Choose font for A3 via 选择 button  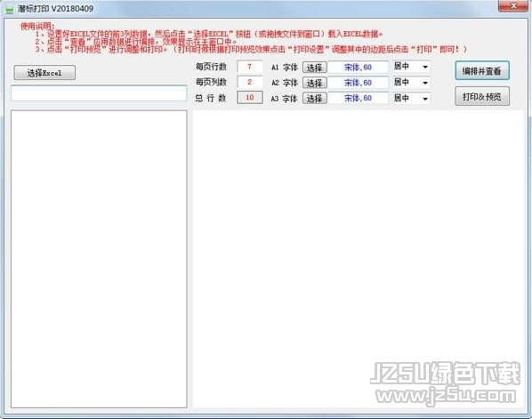315,99
